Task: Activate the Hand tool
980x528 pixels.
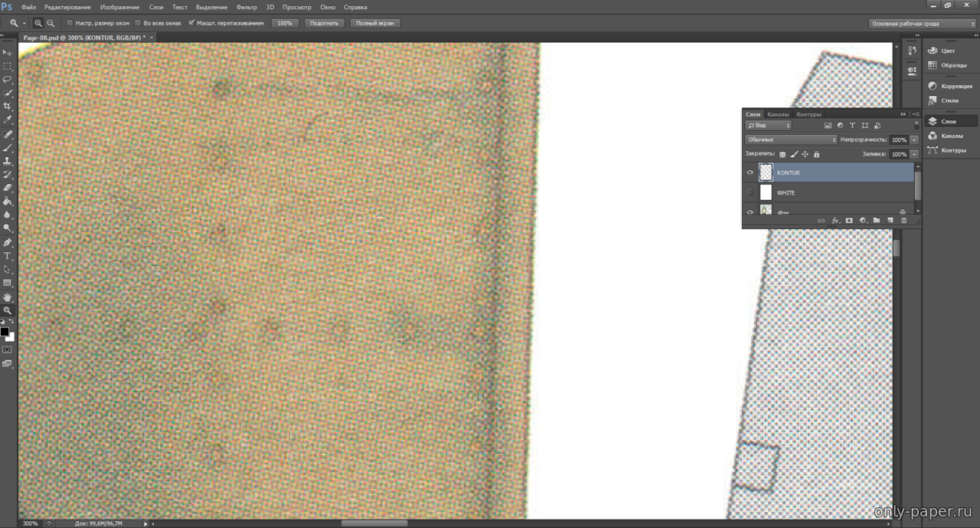Action: [x=8, y=297]
